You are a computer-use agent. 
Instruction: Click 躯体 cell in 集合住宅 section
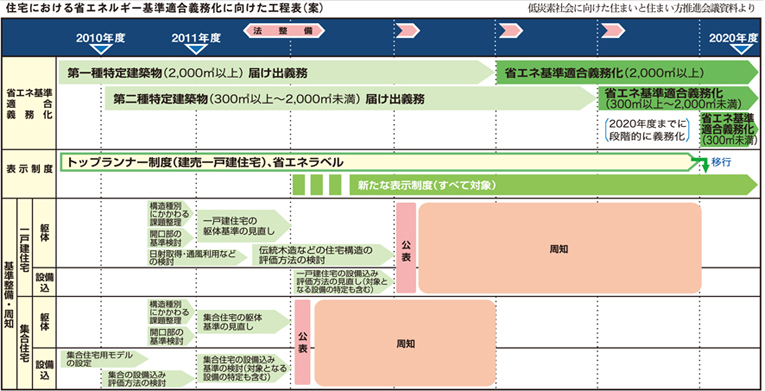[44, 322]
